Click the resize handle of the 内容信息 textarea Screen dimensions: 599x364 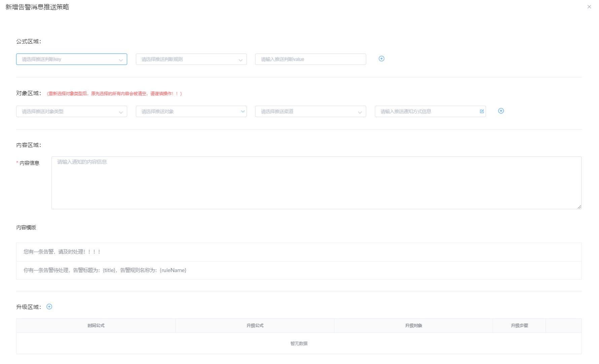click(579, 207)
